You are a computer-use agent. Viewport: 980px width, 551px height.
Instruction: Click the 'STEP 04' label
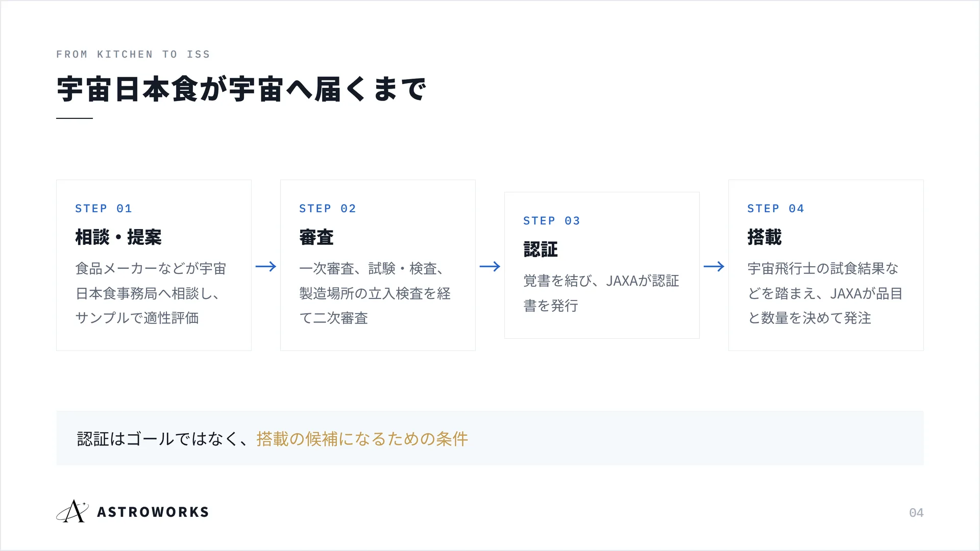click(776, 208)
